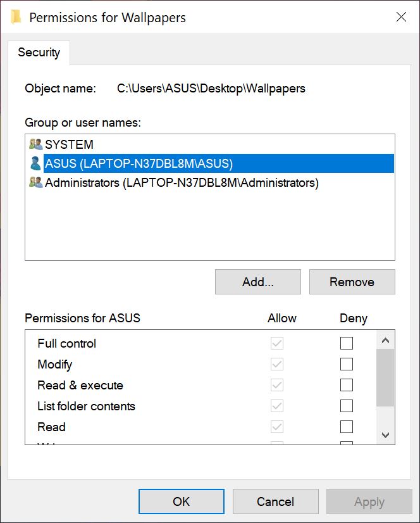The height and width of the screenshot is (523, 420).
Task: Click permissions list scroll up arrow
Action: pos(386,340)
